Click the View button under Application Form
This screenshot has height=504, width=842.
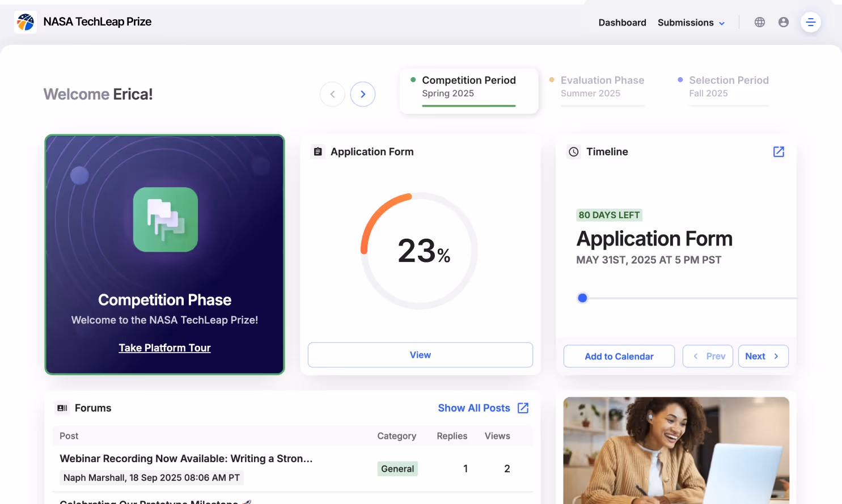[x=420, y=355]
